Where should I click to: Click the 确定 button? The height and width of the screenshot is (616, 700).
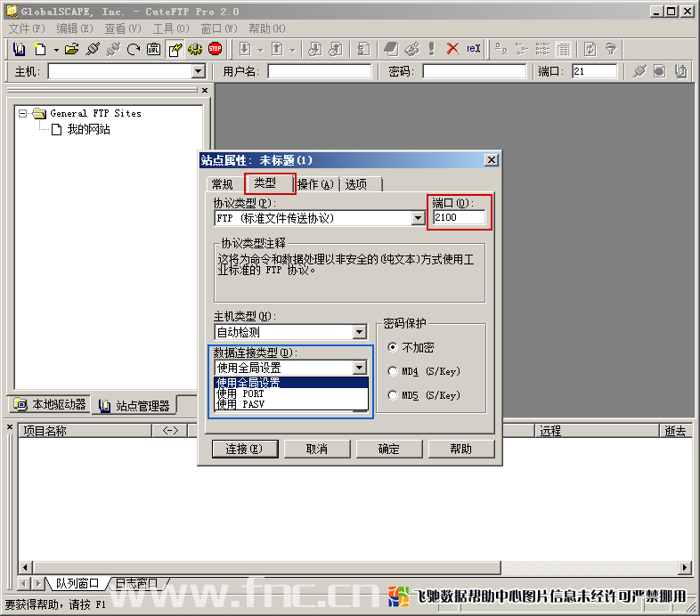coord(389,449)
